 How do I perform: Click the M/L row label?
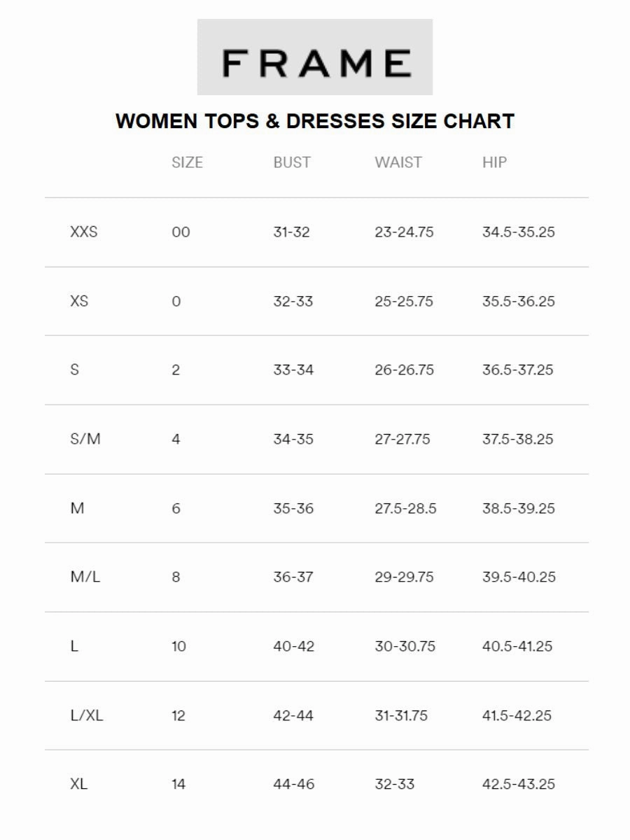85,577
